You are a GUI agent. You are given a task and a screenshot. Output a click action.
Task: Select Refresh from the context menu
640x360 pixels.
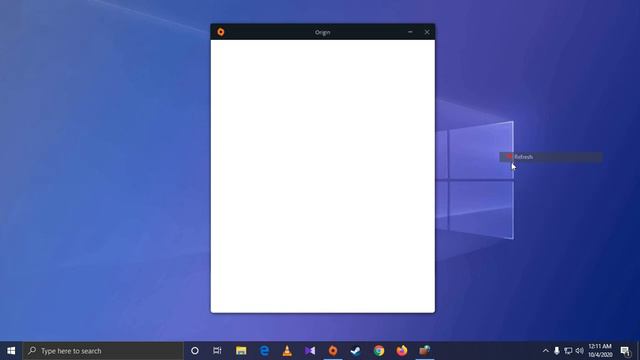pos(551,157)
